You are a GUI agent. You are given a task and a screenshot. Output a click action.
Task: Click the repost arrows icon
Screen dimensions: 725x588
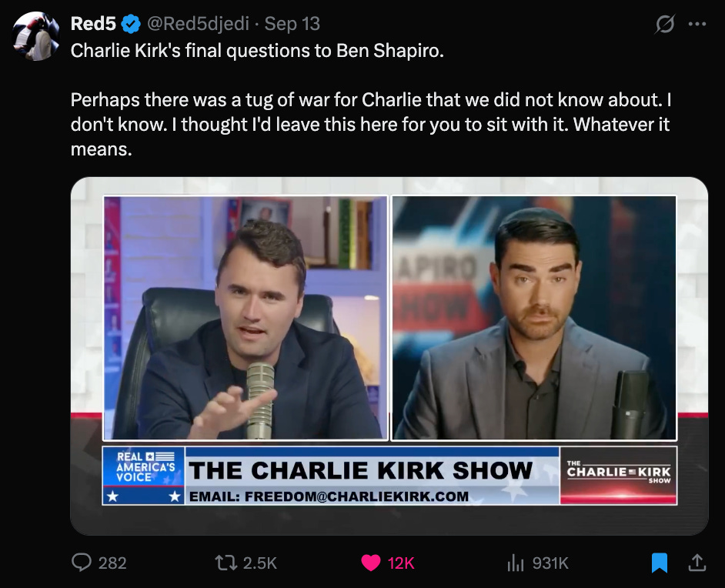click(226, 563)
